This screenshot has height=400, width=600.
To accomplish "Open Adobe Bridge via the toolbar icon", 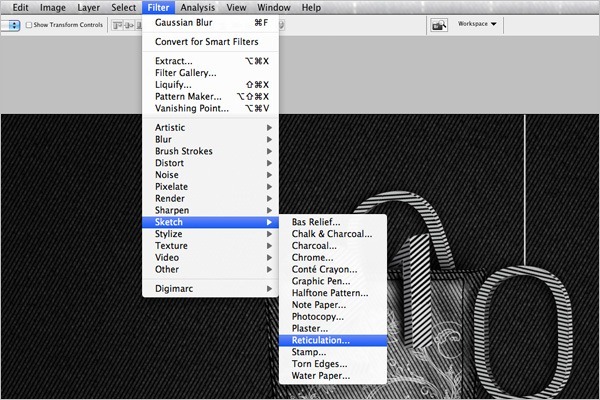I will [x=439, y=25].
